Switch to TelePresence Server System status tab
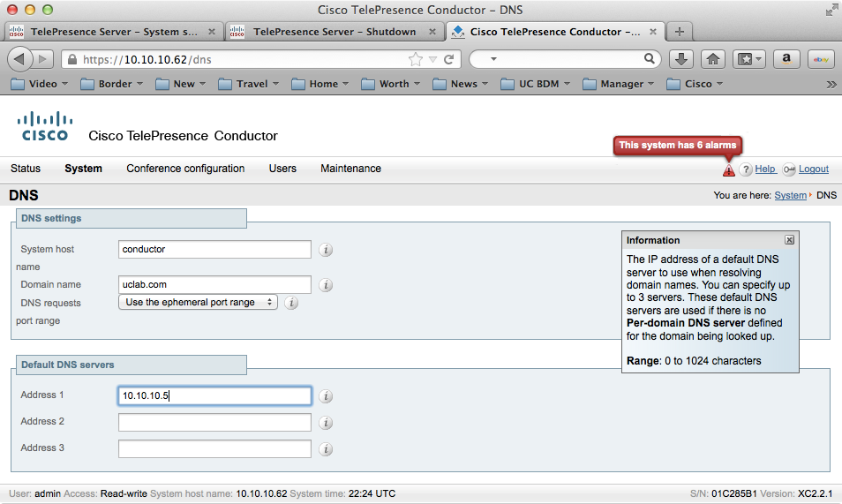The height and width of the screenshot is (504, 842). (x=114, y=32)
